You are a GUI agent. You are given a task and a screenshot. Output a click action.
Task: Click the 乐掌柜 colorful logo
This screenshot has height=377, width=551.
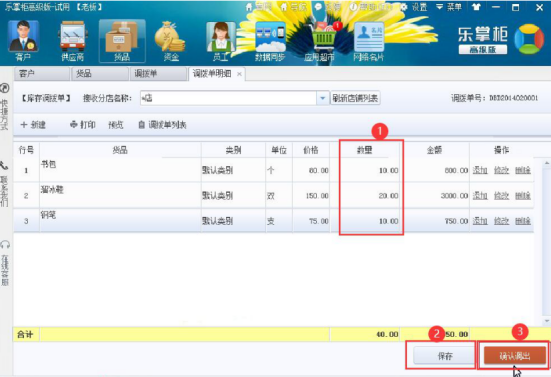point(529,39)
